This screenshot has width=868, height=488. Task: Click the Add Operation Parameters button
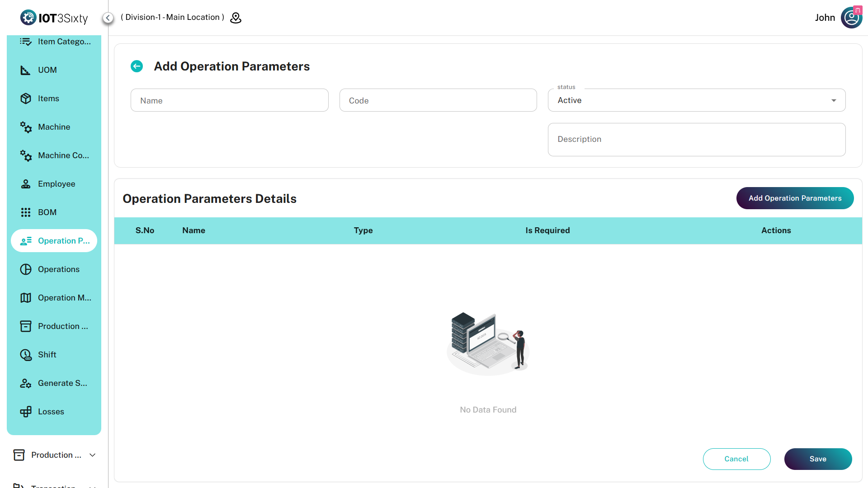coord(795,198)
